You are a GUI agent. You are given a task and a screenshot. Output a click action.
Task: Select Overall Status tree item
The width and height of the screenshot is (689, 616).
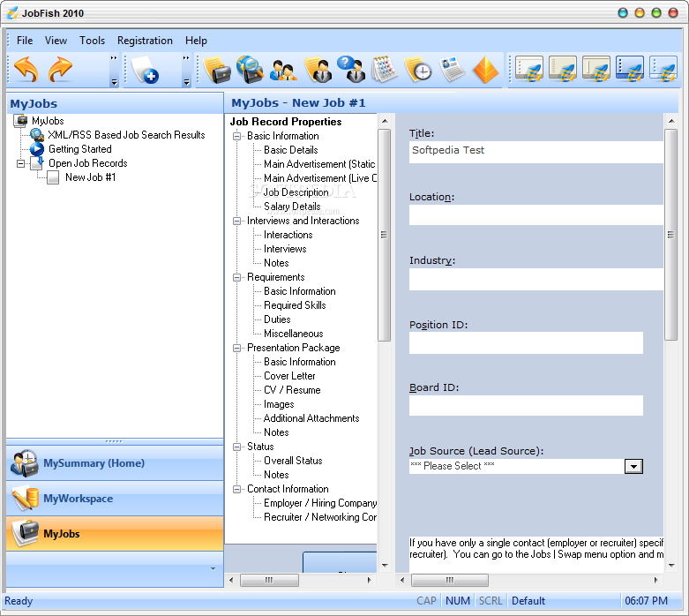pos(293,461)
